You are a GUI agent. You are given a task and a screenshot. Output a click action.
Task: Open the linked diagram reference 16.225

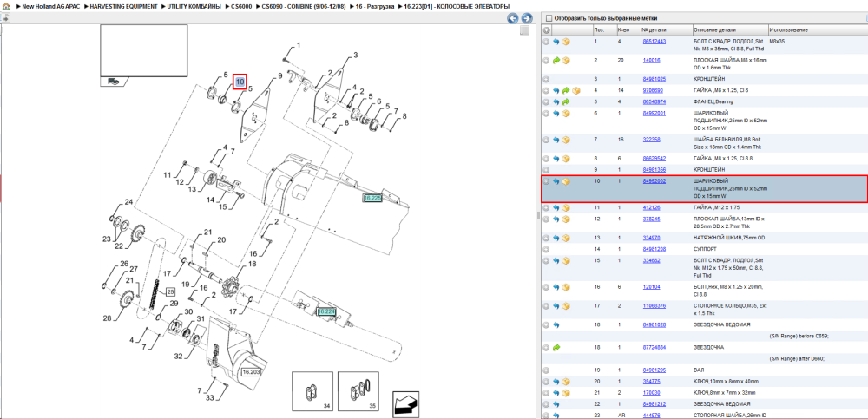pyautogui.click(x=372, y=198)
